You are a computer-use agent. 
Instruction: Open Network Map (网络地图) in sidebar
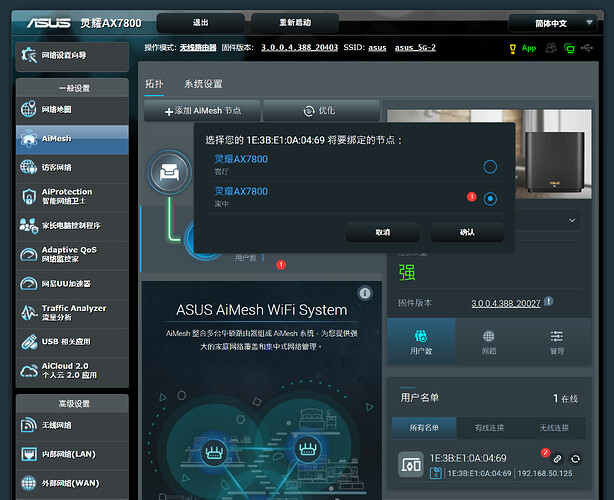click(x=72, y=110)
